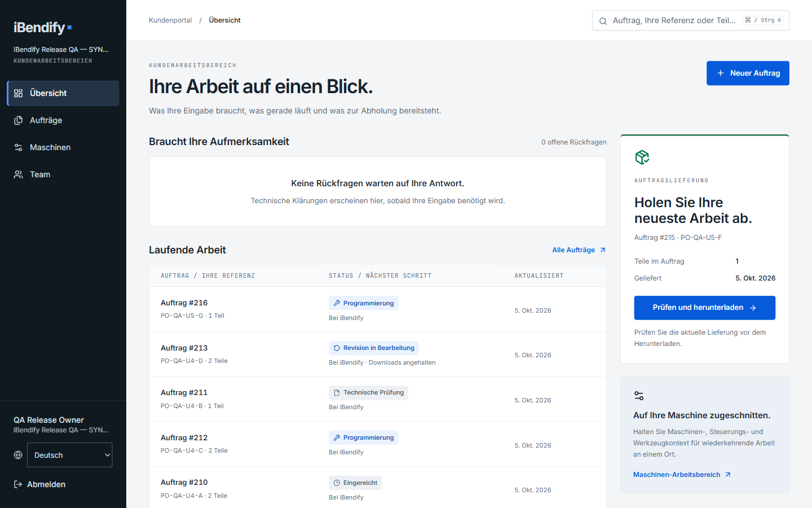
Task: Go to Aufträge in the sidebar
Action: (63, 120)
